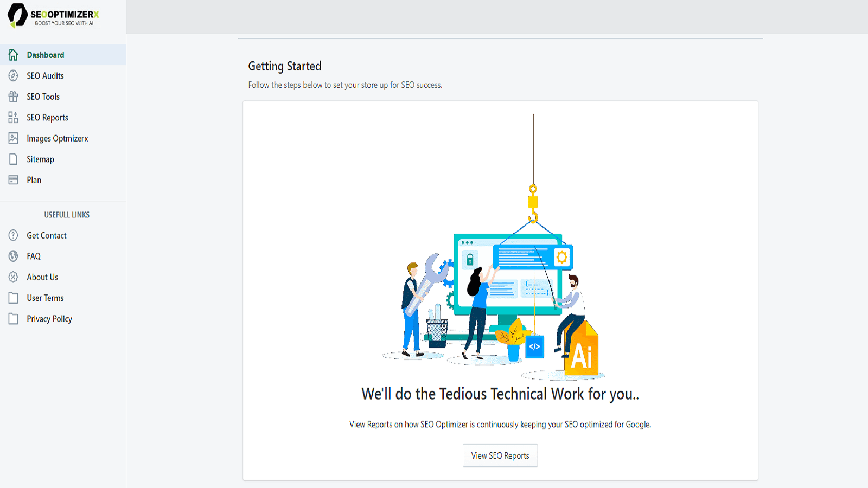Open the User Terms link
Image resolution: width=868 pixels, height=488 pixels.
click(45, 298)
